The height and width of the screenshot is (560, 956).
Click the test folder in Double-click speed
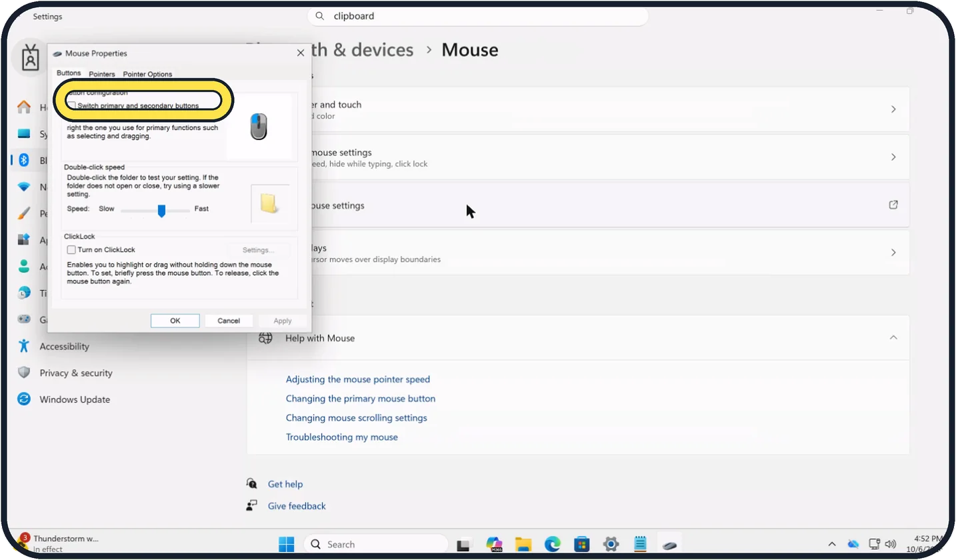(x=269, y=203)
